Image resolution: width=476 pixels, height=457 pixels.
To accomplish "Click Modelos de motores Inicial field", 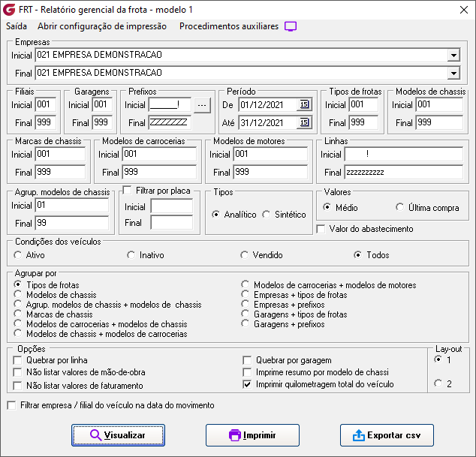I will tap(270, 154).
